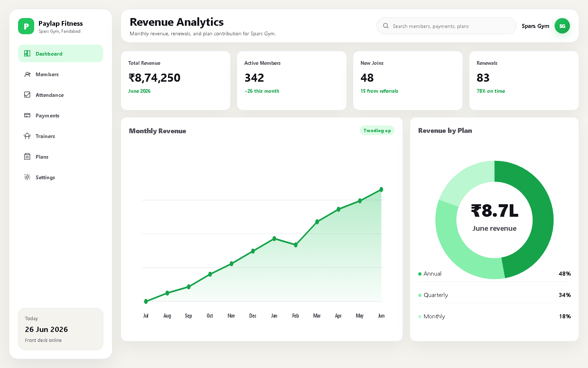Click the Payments card icon
Viewport: 588px width, 368px height.
27,115
